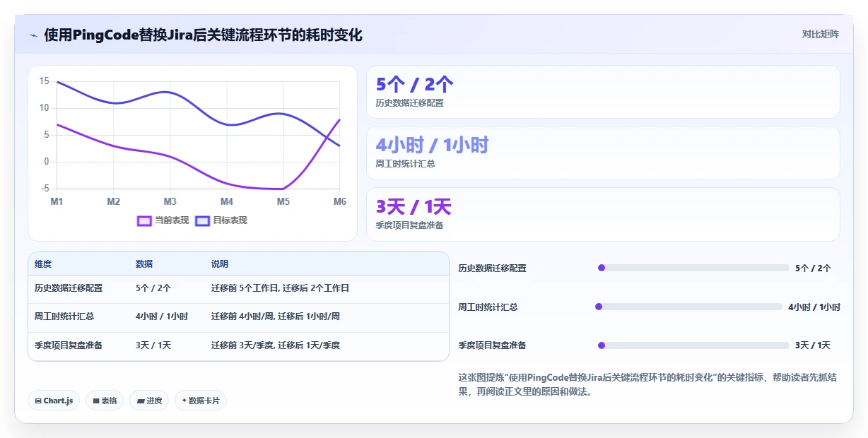The width and height of the screenshot is (868, 438).
Task: Click the lightning icon beside the title
Action: (34, 35)
